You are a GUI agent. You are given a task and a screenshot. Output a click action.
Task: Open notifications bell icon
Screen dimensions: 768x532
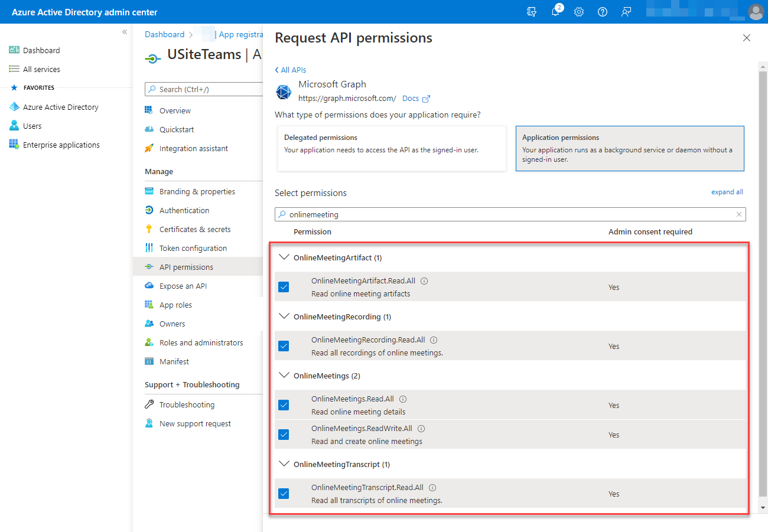[555, 12]
